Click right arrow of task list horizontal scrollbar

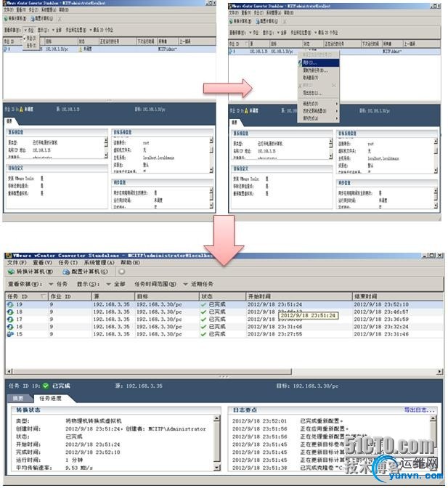(439, 371)
